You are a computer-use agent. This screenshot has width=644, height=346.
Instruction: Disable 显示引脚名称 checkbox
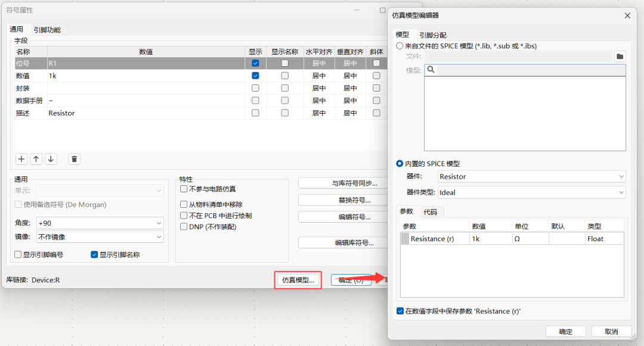pyautogui.click(x=94, y=254)
